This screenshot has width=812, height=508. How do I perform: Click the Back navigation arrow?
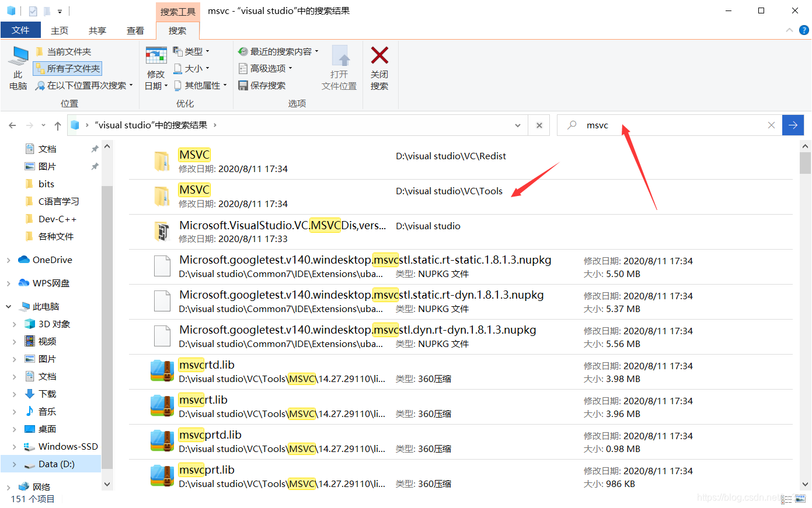(13, 125)
